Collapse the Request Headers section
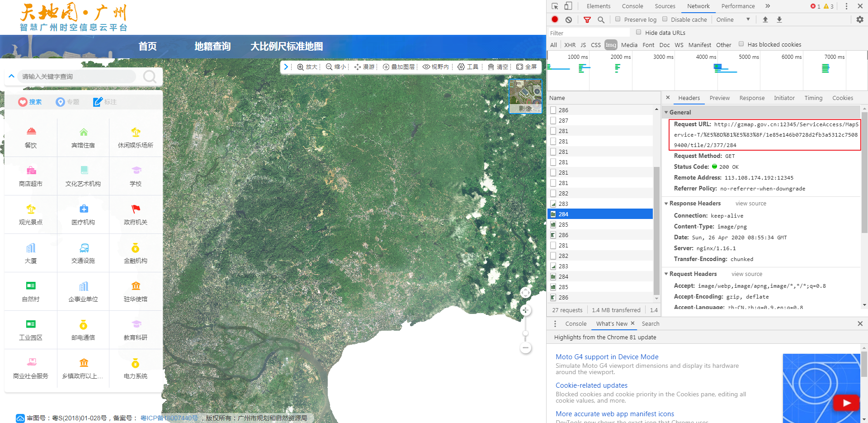 coord(666,274)
